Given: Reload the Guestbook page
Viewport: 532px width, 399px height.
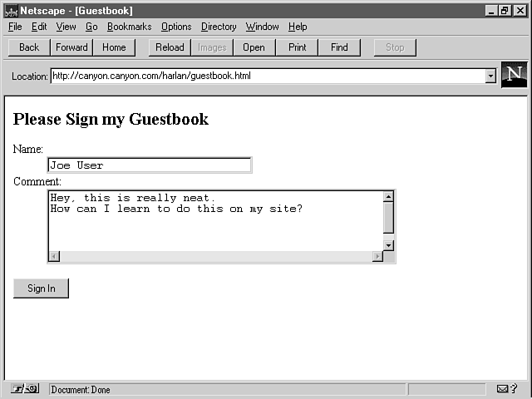Looking at the screenshot, I should pyautogui.click(x=170, y=47).
